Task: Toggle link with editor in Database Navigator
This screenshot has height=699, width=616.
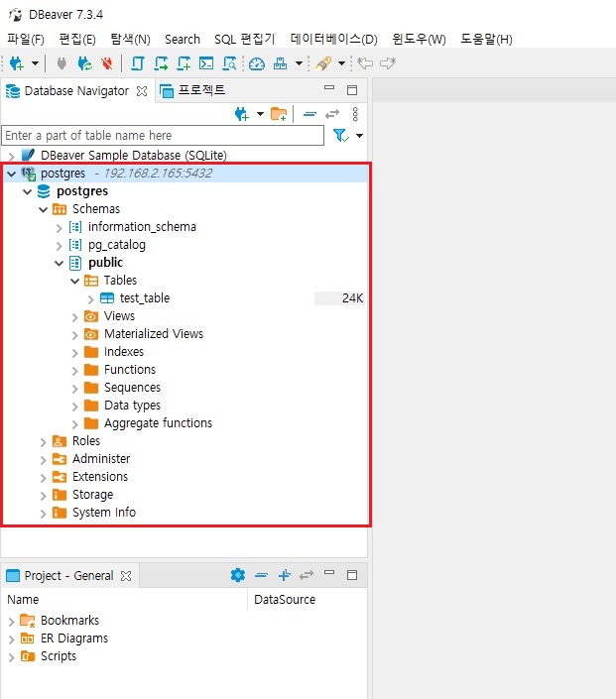Action: point(332,115)
